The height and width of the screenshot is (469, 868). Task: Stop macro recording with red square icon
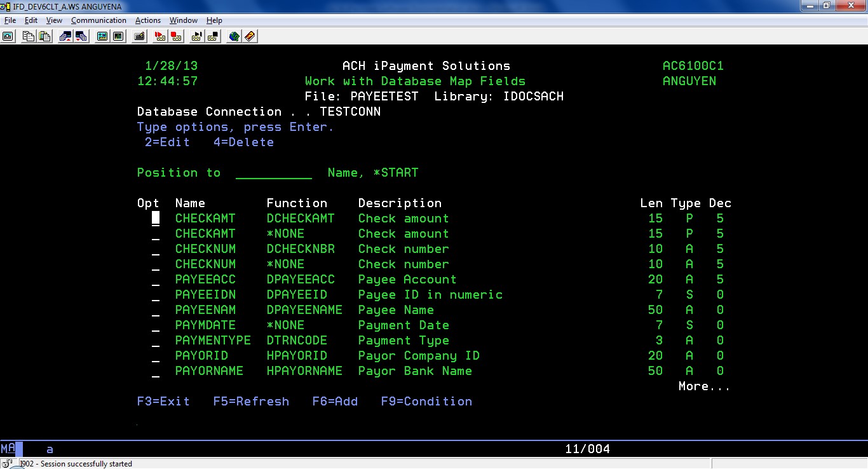click(176, 36)
